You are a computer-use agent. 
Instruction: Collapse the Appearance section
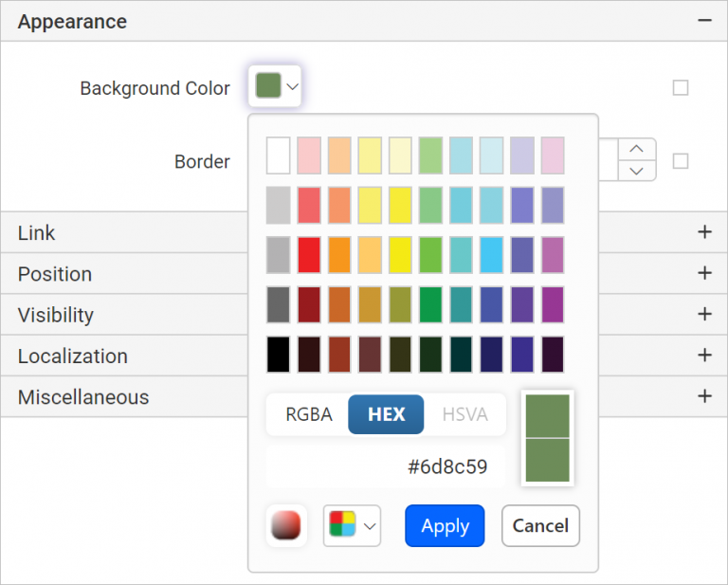click(x=704, y=21)
